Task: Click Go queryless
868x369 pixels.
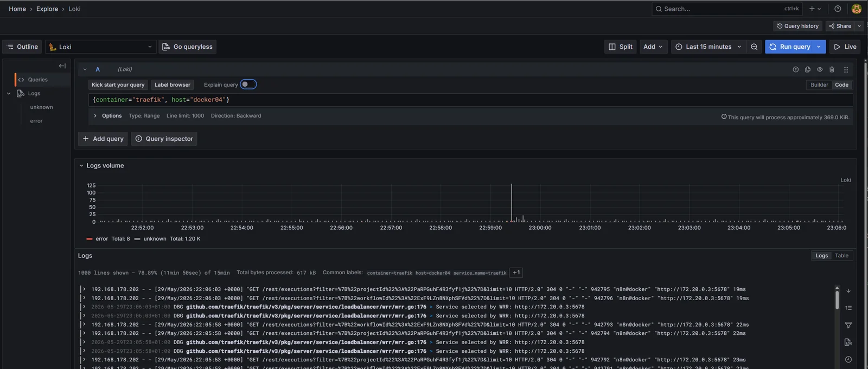Action: tap(188, 47)
